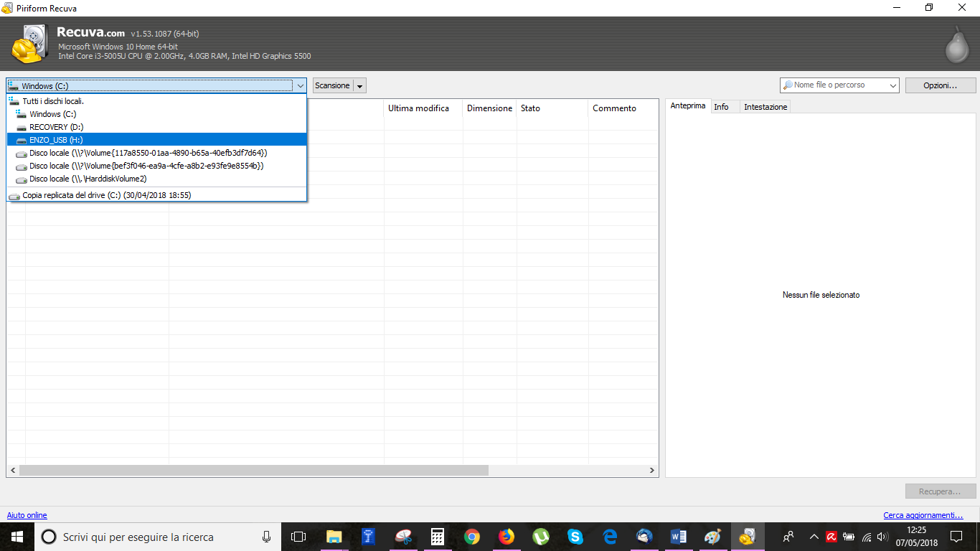Open the Aiuto online link
Screen dimensions: 980x551
click(27, 515)
